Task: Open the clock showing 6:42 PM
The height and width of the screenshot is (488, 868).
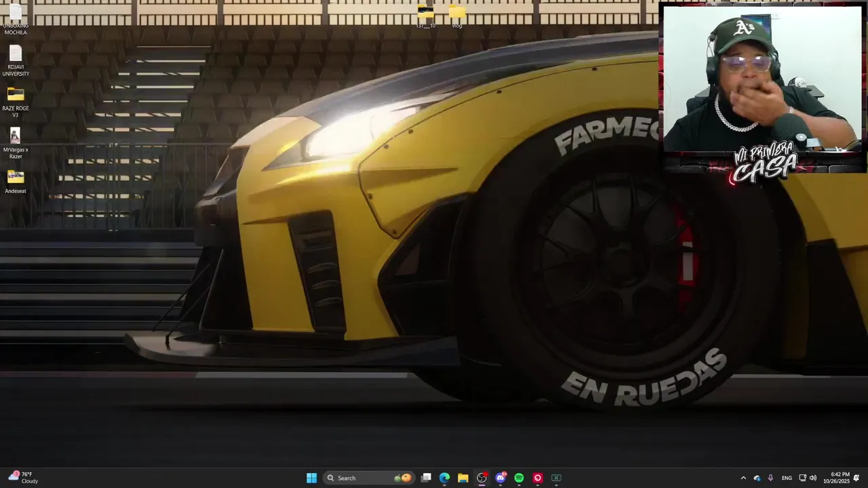Action: [836, 478]
